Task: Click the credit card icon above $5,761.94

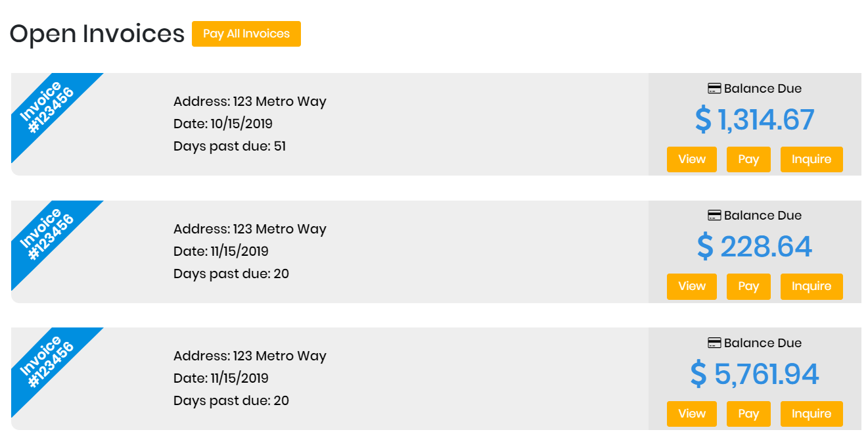Action: click(x=714, y=343)
